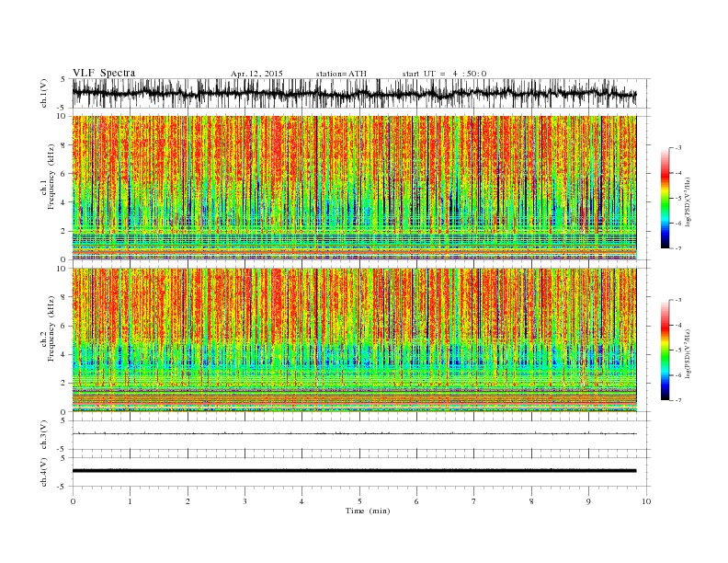
Task: Select the "Time (min)" axis label
Action: [368, 511]
